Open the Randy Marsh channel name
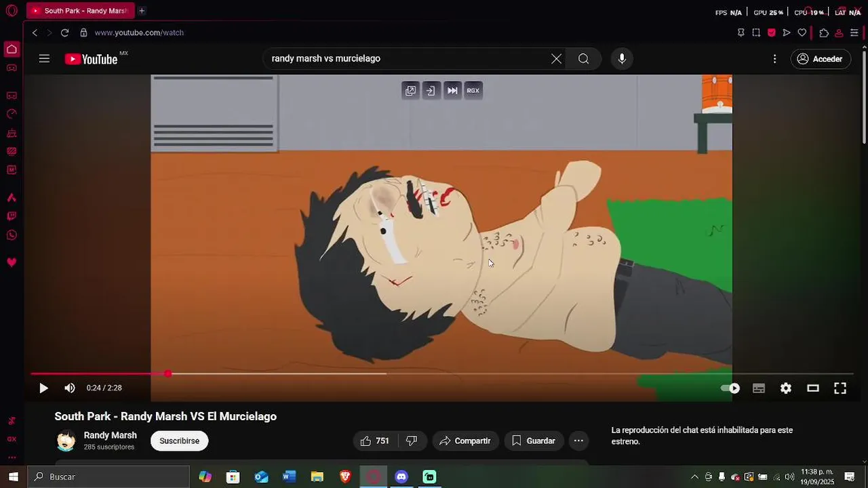Viewport: 868px width, 488px height. pyautogui.click(x=111, y=435)
